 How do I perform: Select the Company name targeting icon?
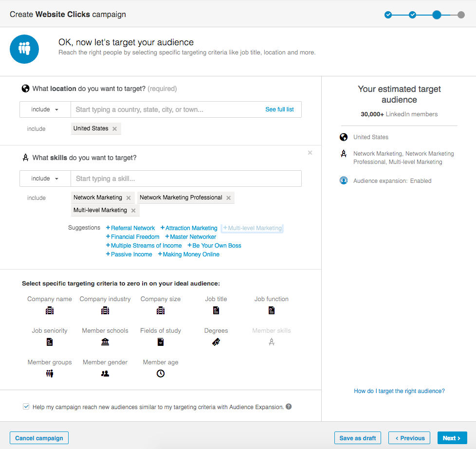(50, 310)
